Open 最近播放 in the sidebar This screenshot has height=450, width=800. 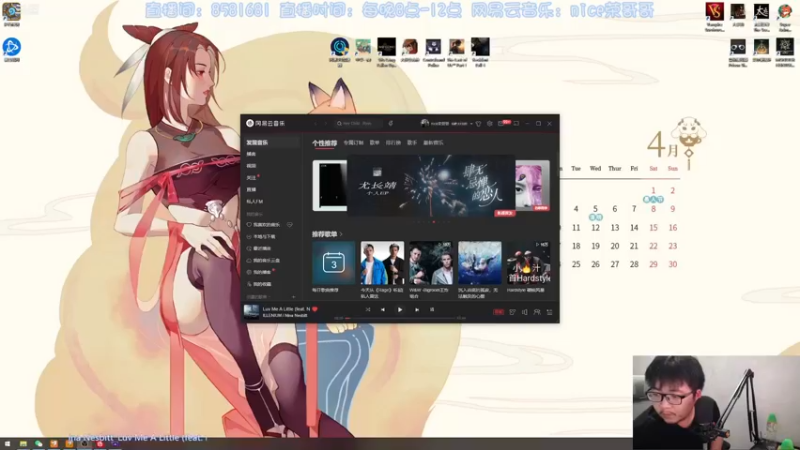[x=259, y=248]
